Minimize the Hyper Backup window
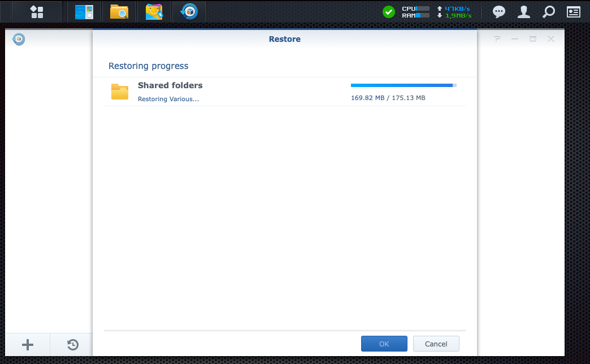The height and width of the screenshot is (364, 590). 515,39
